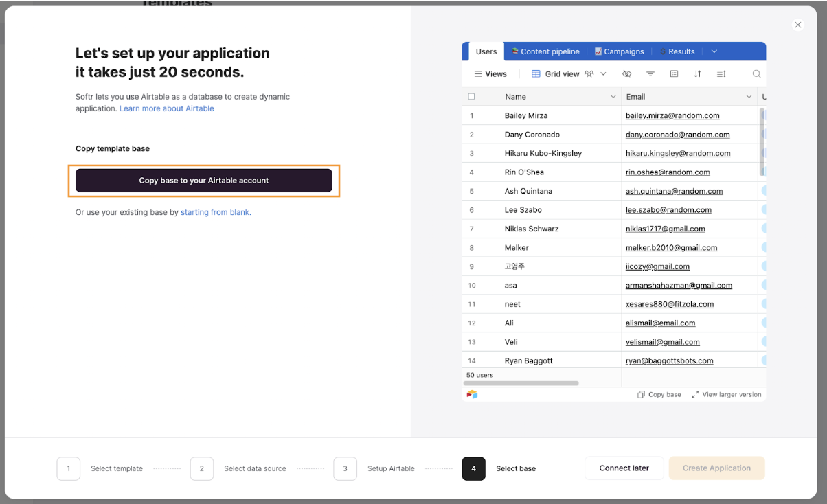Open the filter icon in the Airtable toolbar
The width and height of the screenshot is (827, 504).
click(x=650, y=73)
